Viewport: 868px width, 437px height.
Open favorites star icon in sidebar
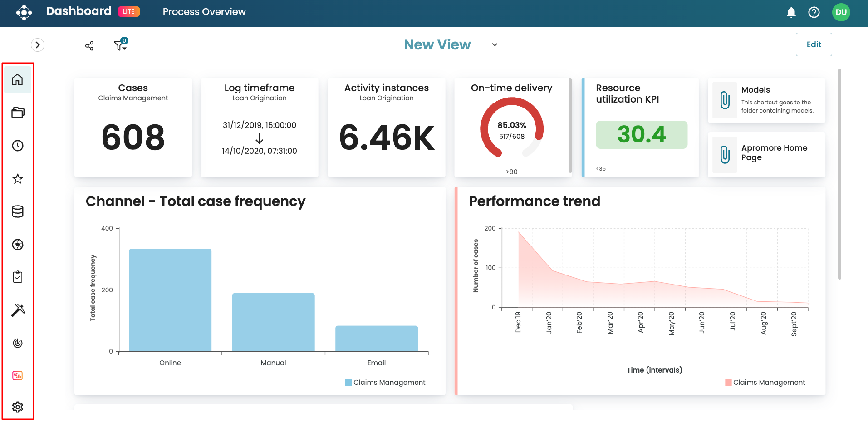(18, 179)
